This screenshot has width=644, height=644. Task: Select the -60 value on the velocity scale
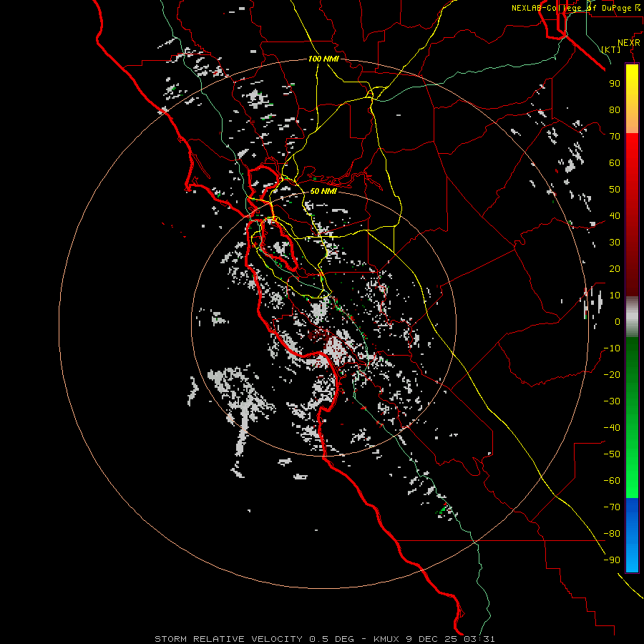(x=612, y=481)
